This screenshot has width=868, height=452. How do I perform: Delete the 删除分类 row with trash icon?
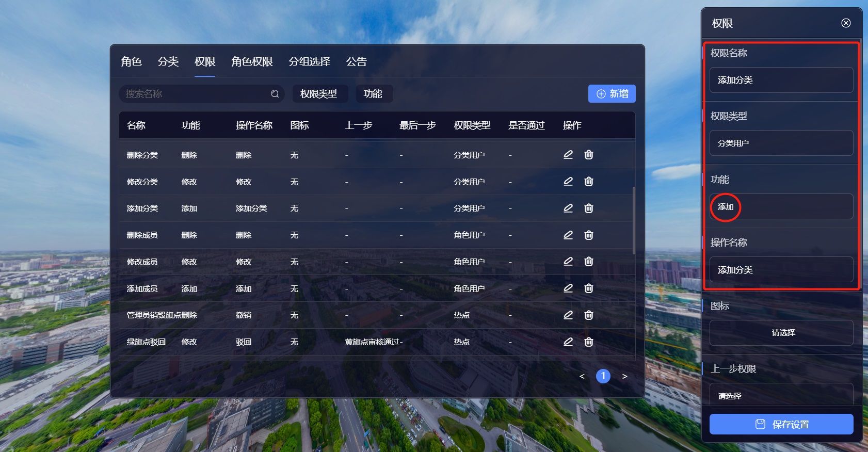pos(589,155)
